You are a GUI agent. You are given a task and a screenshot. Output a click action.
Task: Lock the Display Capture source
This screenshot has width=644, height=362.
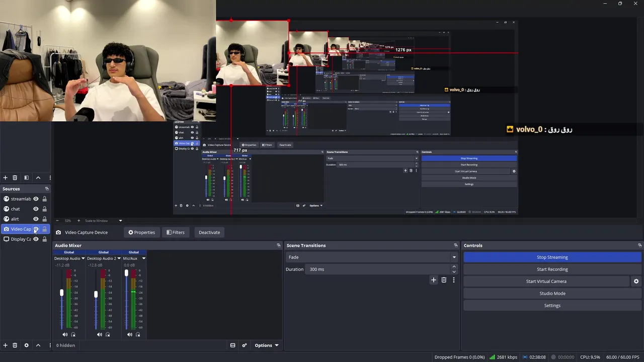click(44, 239)
